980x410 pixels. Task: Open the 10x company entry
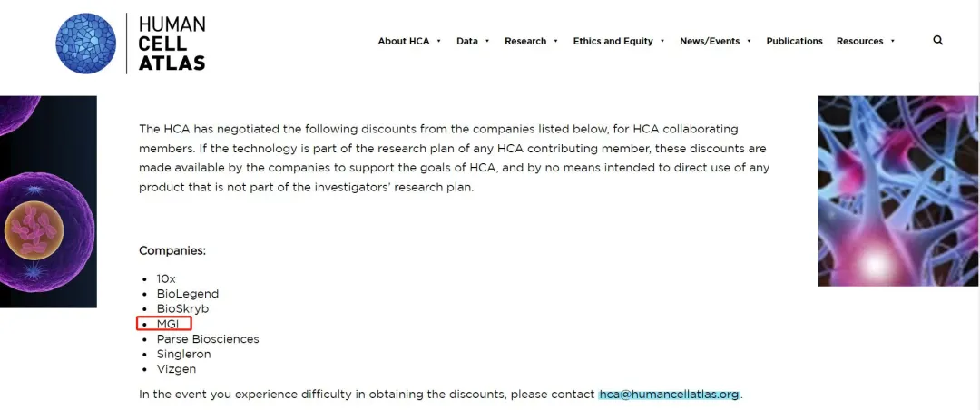pos(166,278)
